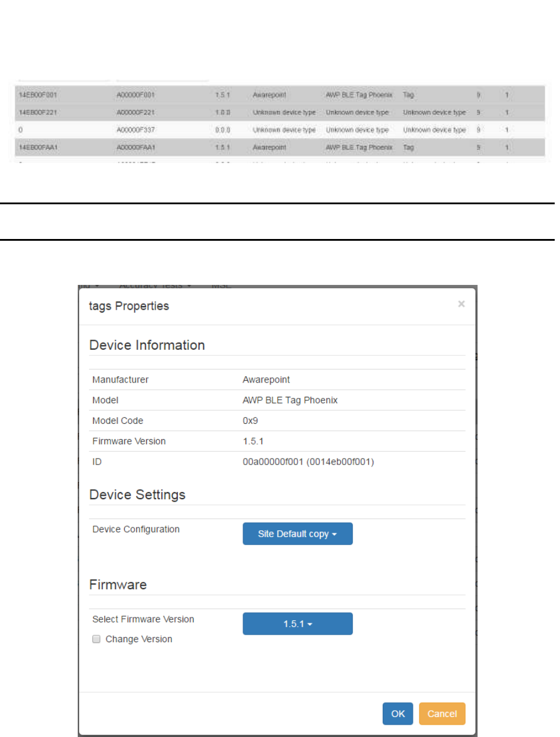Click AWP BLE Tag Phoenix in 14EB00FAA1 row

coord(359,149)
